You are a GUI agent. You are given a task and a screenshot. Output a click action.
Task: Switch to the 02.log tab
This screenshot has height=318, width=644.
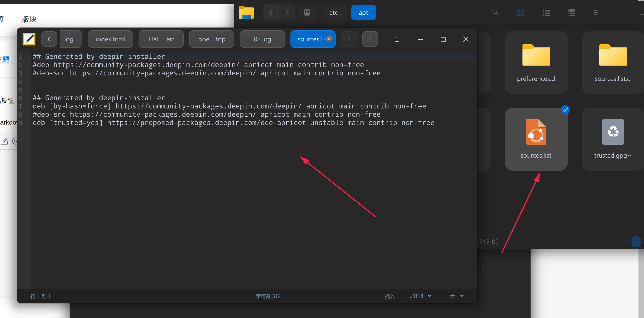point(262,39)
